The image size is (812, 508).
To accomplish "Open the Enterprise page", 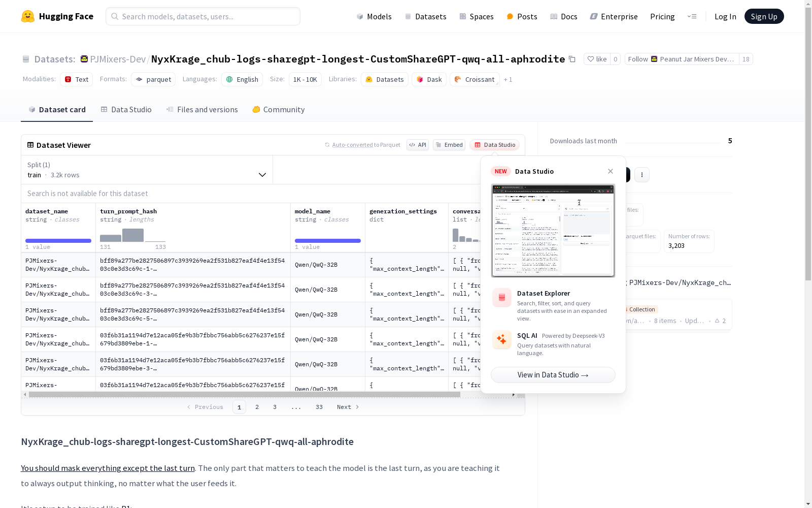I will click(614, 16).
